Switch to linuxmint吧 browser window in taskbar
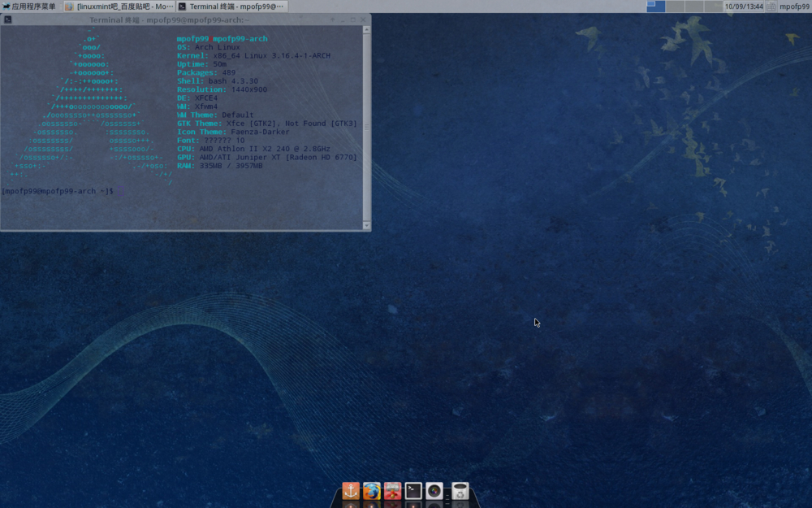This screenshot has height=508, width=812. [x=119, y=7]
